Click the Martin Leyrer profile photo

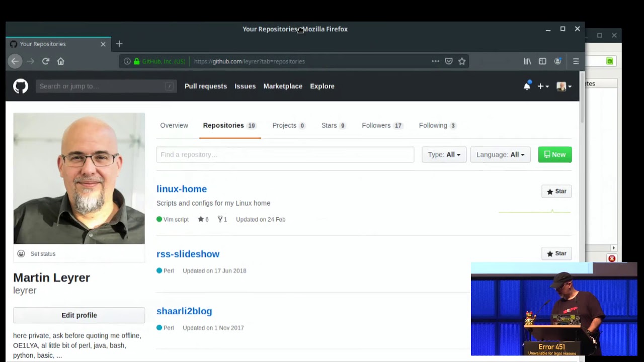(79, 178)
